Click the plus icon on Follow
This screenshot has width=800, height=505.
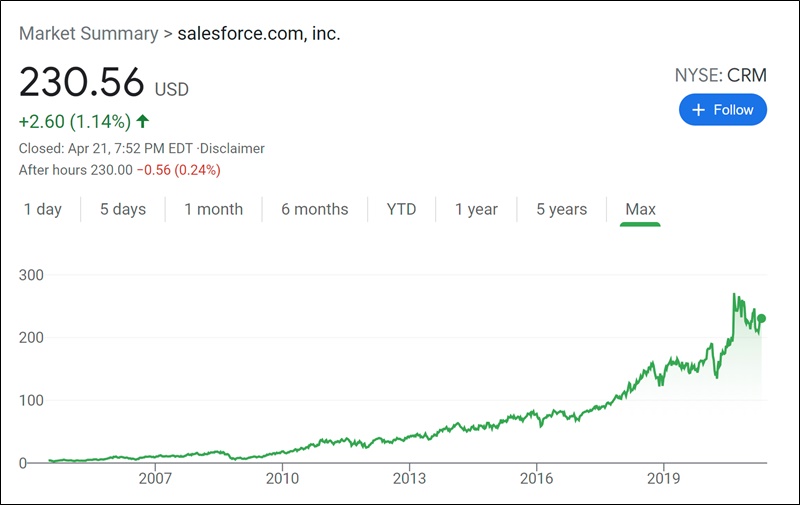[698, 110]
